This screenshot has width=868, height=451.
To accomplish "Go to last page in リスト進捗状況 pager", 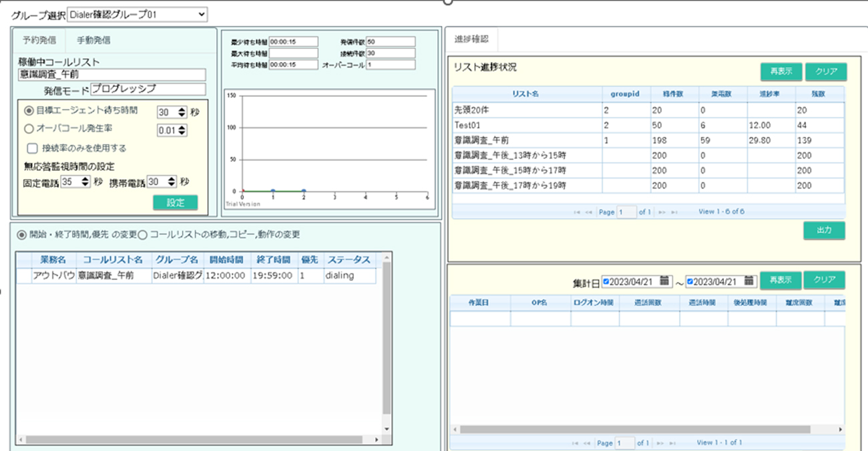I will [674, 212].
